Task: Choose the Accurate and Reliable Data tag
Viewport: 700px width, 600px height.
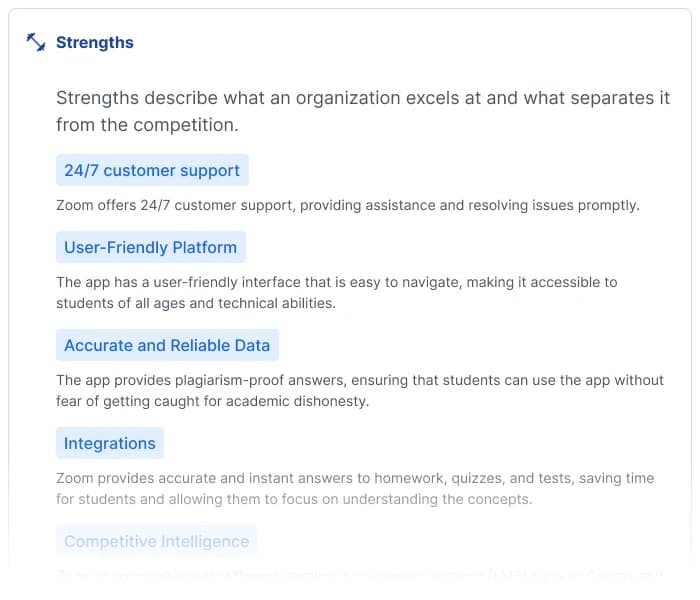Action: click(x=167, y=345)
